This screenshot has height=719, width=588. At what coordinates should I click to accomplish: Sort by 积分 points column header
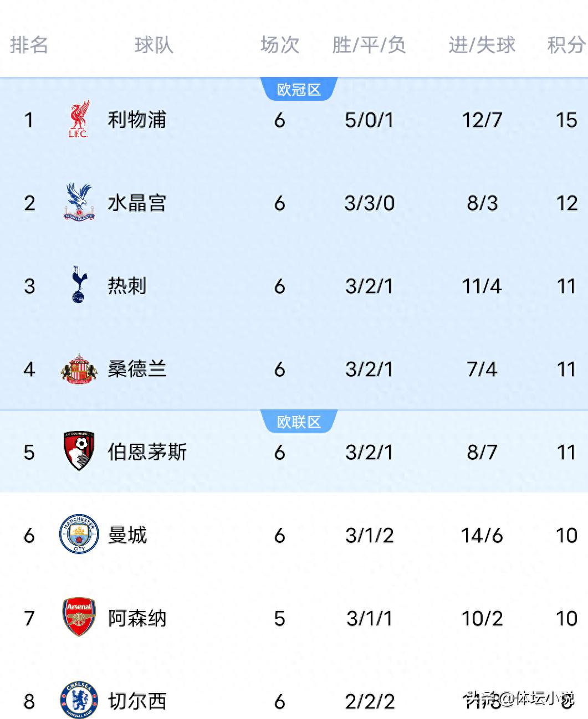tap(566, 46)
